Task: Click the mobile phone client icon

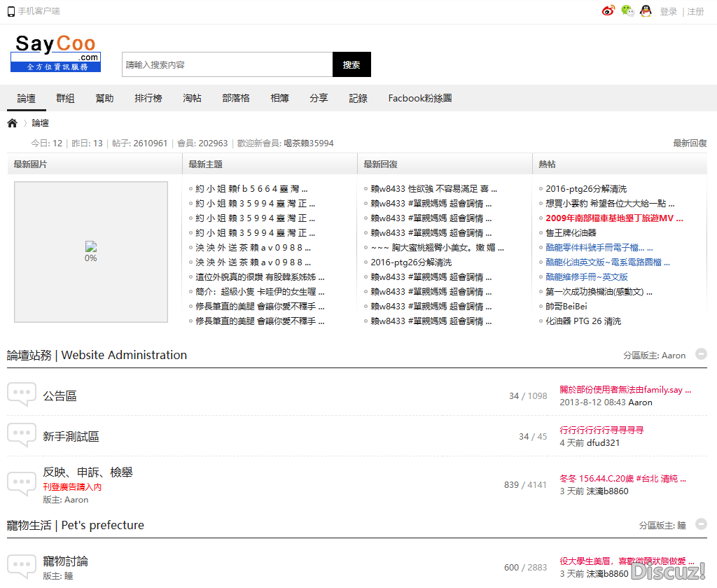Action: (x=11, y=11)
